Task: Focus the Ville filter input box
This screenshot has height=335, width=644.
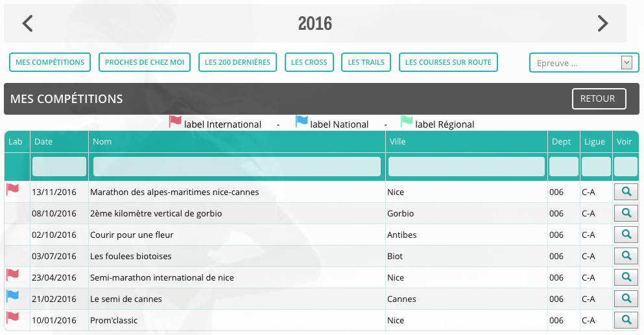Action: (466, 167)
